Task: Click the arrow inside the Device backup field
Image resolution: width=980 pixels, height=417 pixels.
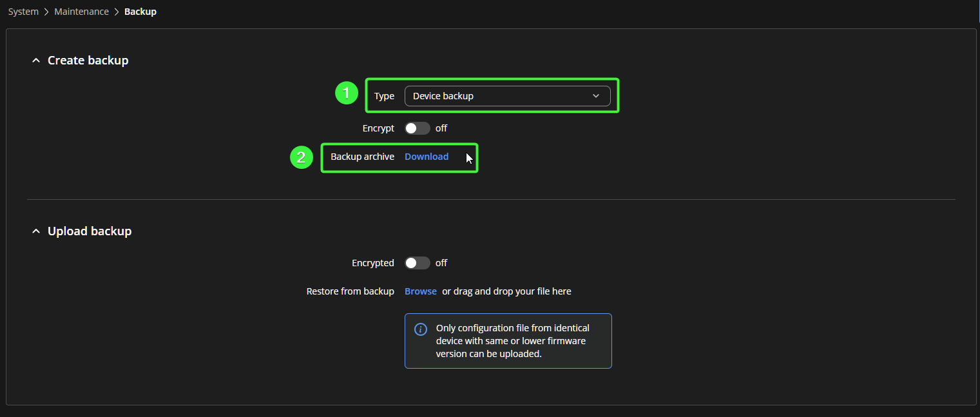Action: pos(595,96)
